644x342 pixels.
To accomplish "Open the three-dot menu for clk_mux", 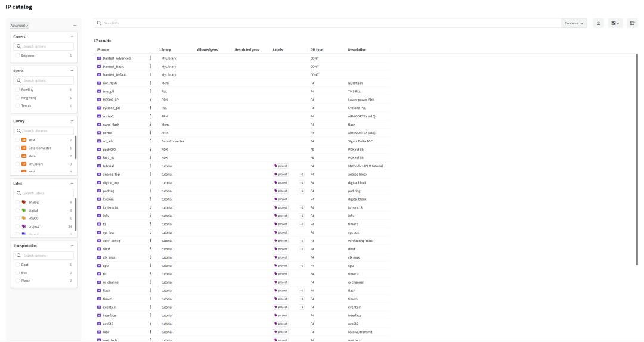I will click(150, 257).
